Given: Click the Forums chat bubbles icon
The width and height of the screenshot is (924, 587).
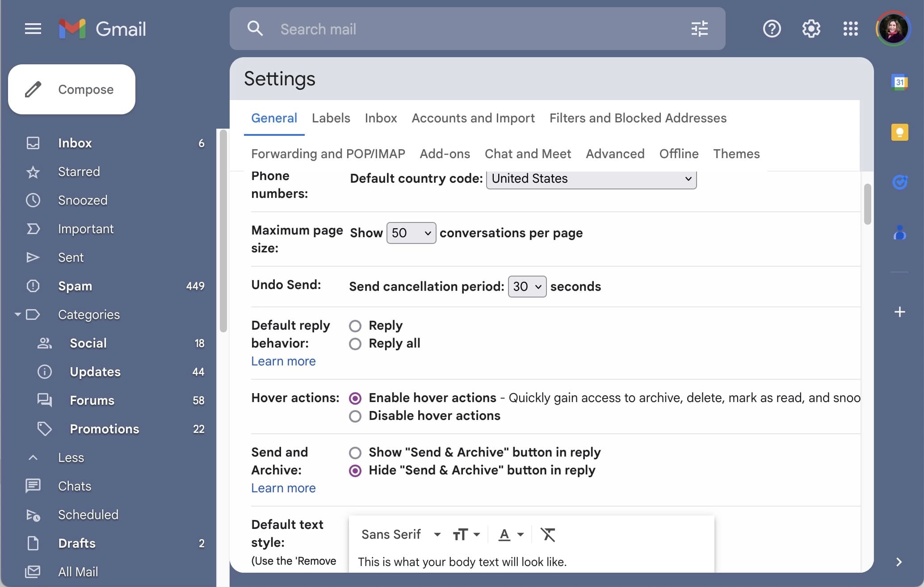Looking at the screenshot, I should [x=44, y=400].
